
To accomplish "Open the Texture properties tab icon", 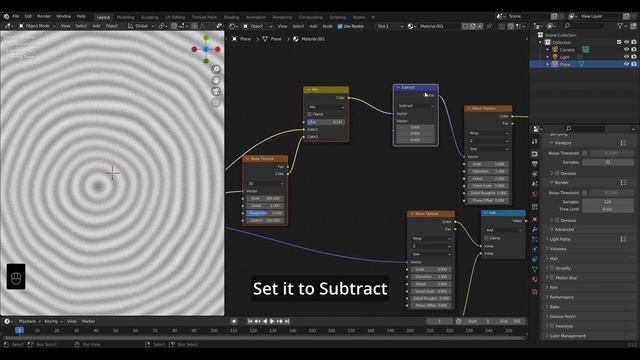I will 535,292.
